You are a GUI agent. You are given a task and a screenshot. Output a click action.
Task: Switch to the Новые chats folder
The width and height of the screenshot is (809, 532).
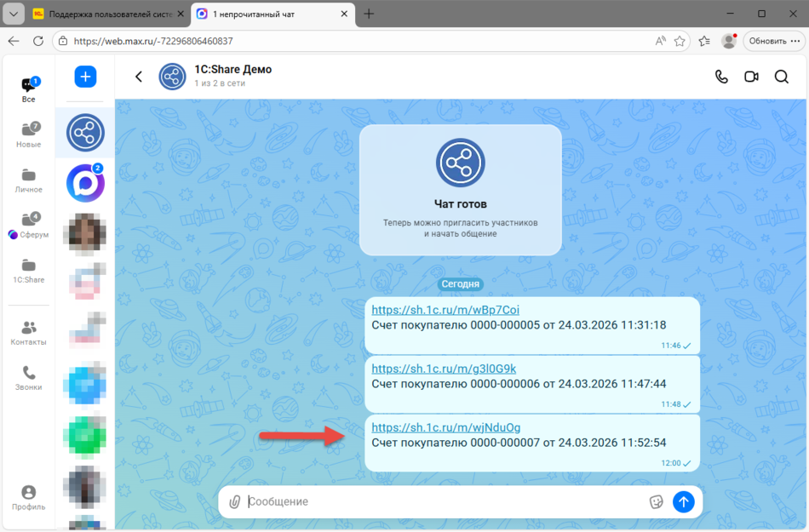click(x=29, y=134)
